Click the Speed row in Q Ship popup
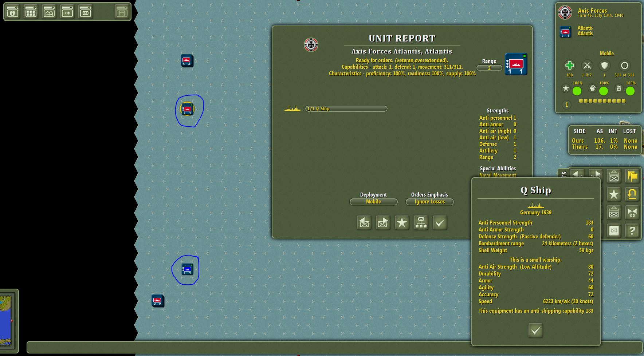The image size is (644, 356). pyautogui.click(x=536, y=301)
